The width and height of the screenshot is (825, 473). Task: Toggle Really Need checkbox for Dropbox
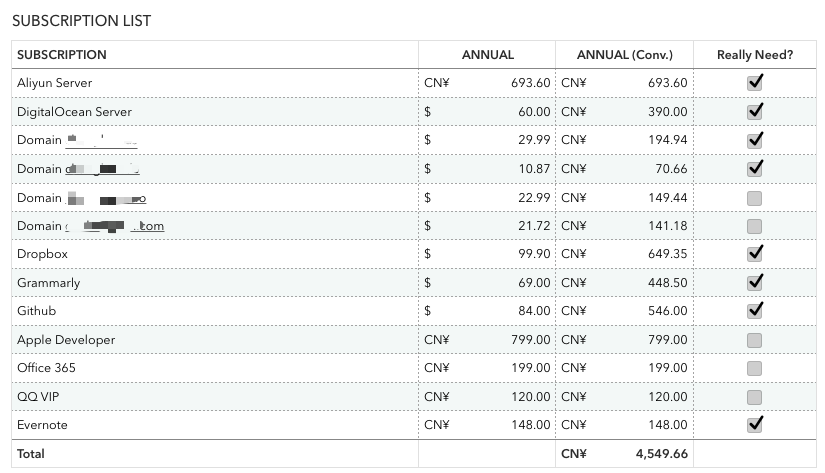[755, 254]
